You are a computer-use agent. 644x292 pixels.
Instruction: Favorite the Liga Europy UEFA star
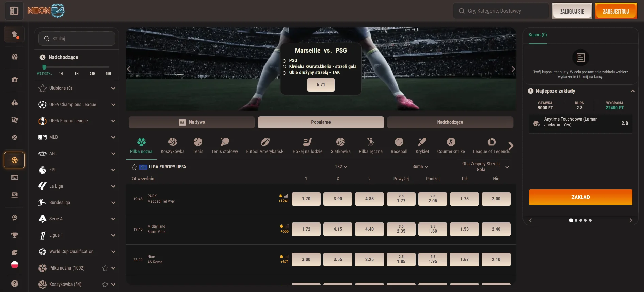point(134,167)
